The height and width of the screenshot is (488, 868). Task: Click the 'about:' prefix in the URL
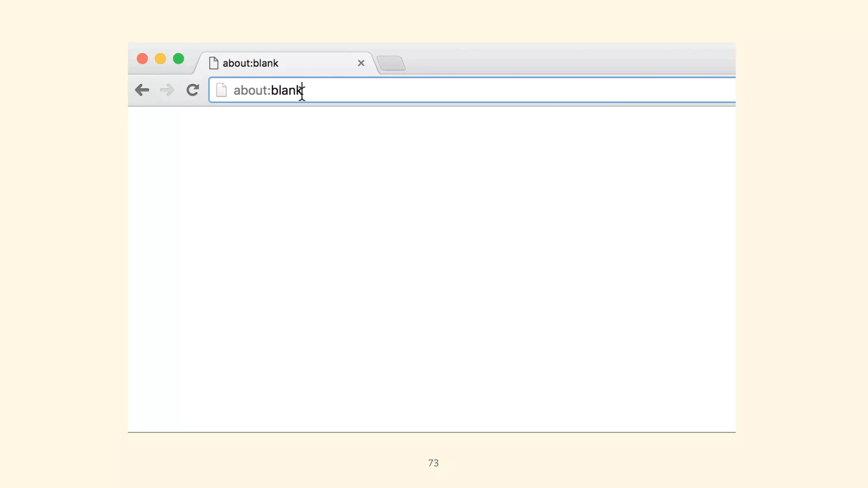coord(252,90)
